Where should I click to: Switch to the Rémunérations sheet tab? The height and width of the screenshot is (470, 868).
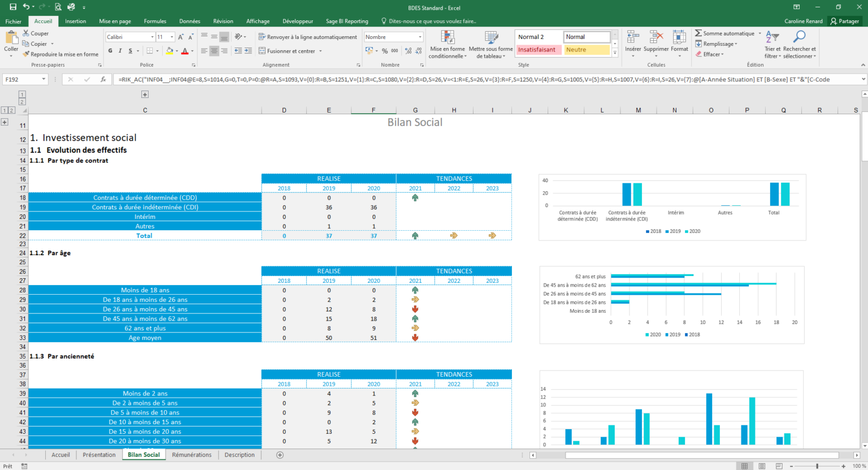pos(192,454)
